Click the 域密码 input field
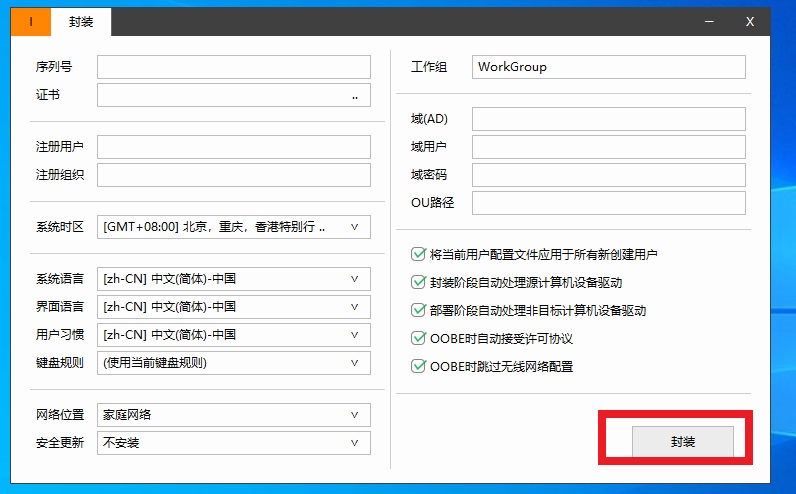796x494 pixels. pyautogui.click(x=608, y=175)
